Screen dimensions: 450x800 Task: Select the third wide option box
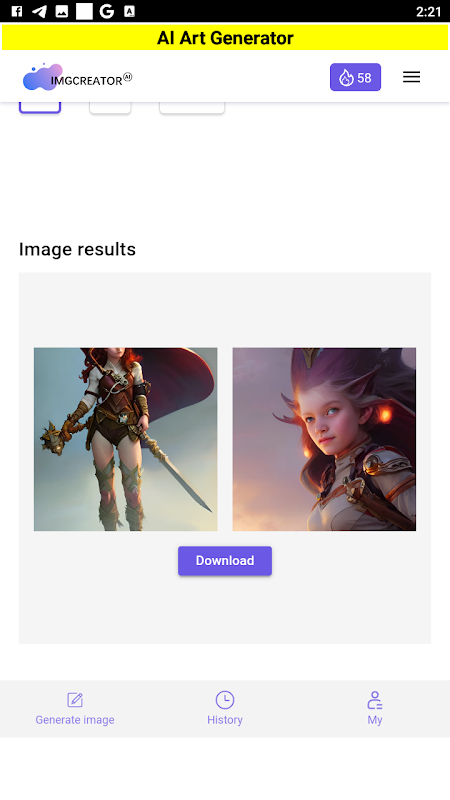[192, 107]
